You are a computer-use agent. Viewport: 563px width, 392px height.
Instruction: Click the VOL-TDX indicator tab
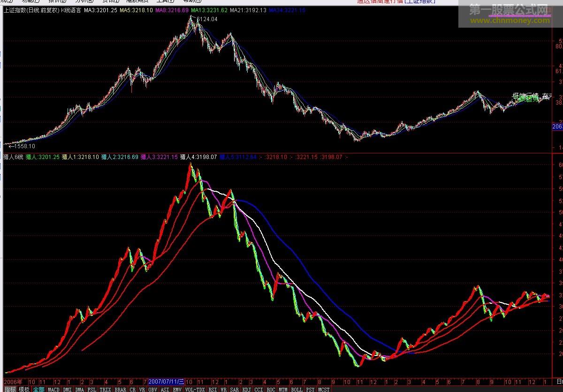pos(195,389)
